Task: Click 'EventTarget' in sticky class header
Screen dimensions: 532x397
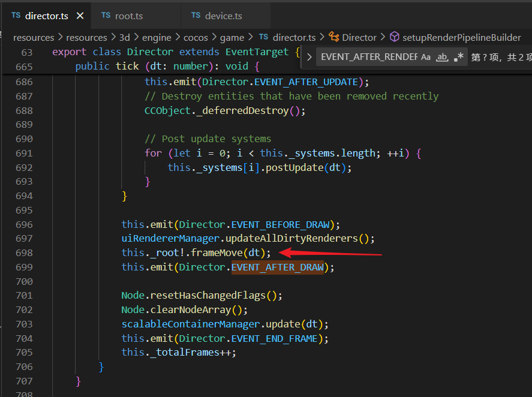Action: 257,52
